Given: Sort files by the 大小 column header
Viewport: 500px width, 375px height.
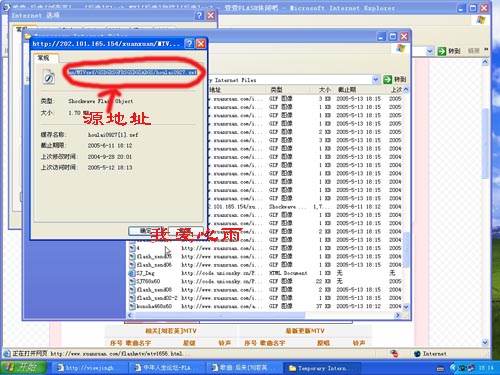Looking at the screenshot, I should [324, 89].
